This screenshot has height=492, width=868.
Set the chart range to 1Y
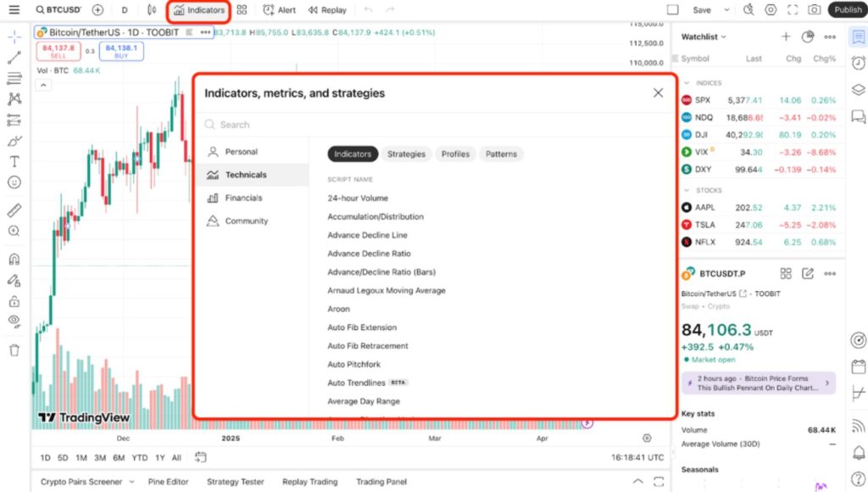(160, 458)
